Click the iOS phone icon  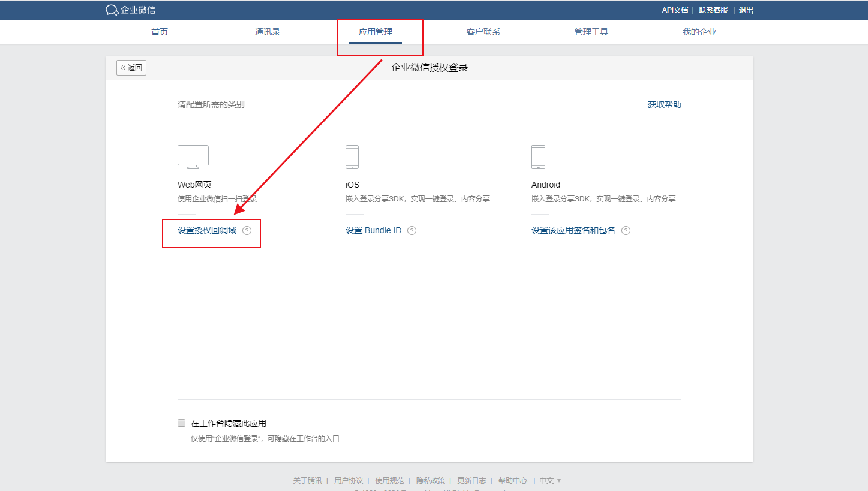click(352, 157)
